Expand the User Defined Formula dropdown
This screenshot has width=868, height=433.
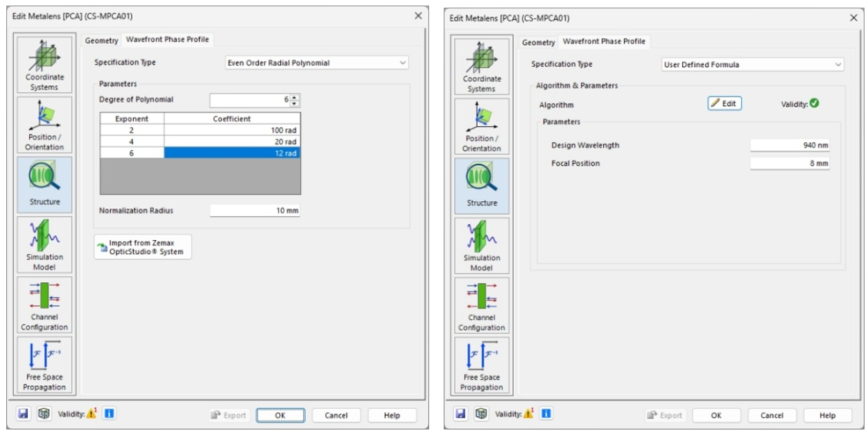click(x=752, y=65)
